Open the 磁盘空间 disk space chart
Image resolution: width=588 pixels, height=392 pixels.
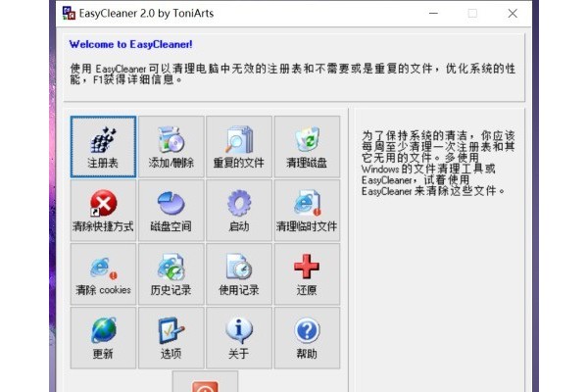pyautogui.click(x=171, y=211)
